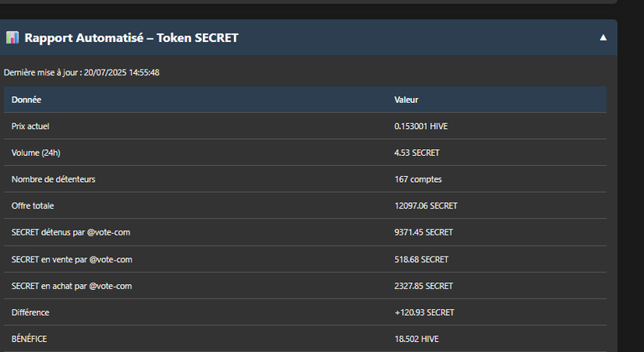Viewport: 644px width, 352px height.
Task: Select SECRET en achat par @vote-com label
Action: coord(71,287)
